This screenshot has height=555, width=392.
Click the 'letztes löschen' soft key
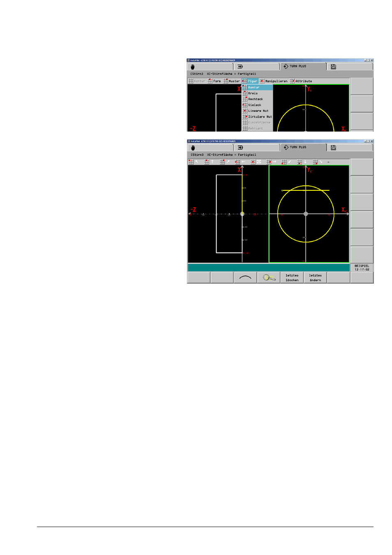[292, 278]
